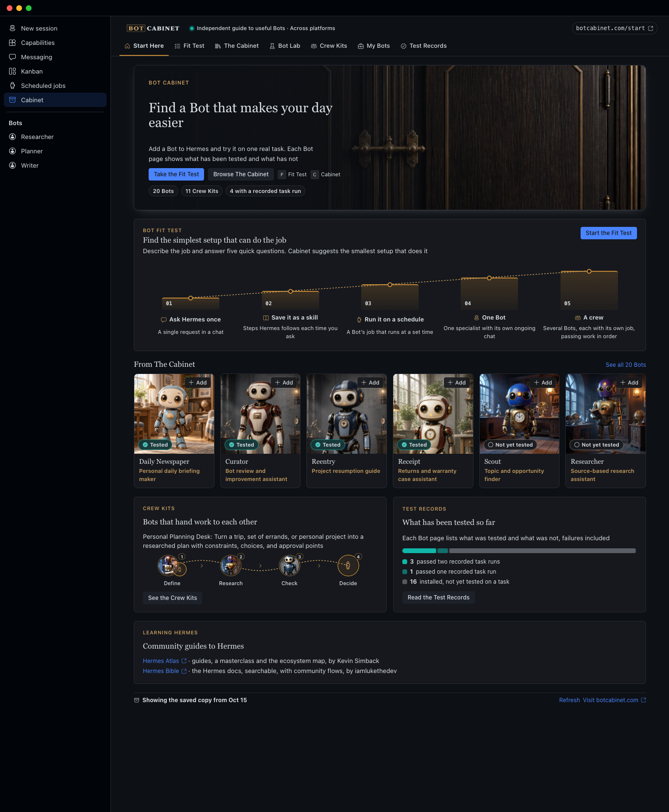Open the Kanban board sidebar item

[55, 71]
